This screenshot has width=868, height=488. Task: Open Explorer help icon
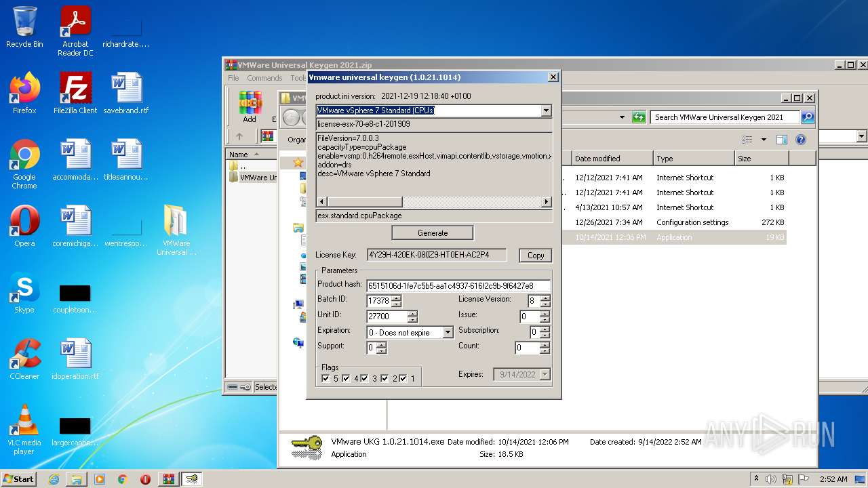(801, 140)
